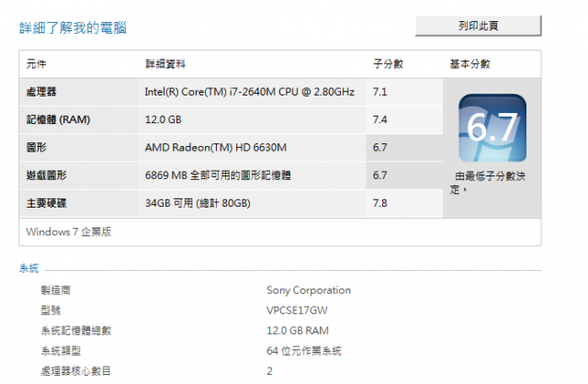This screenshot has height=384, width=588.
Task: Select the 64 位元作業系統 value
Action: tap(304, 351)
